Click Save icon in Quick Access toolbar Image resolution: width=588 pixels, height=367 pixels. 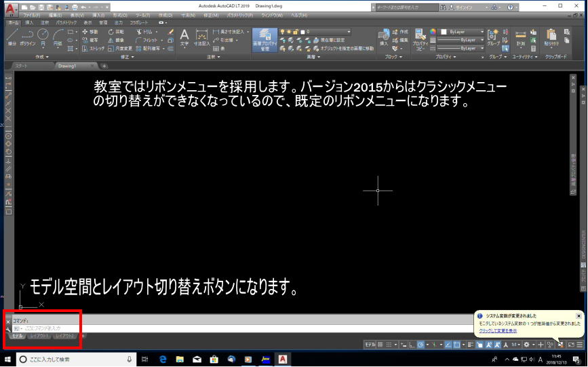41,7
